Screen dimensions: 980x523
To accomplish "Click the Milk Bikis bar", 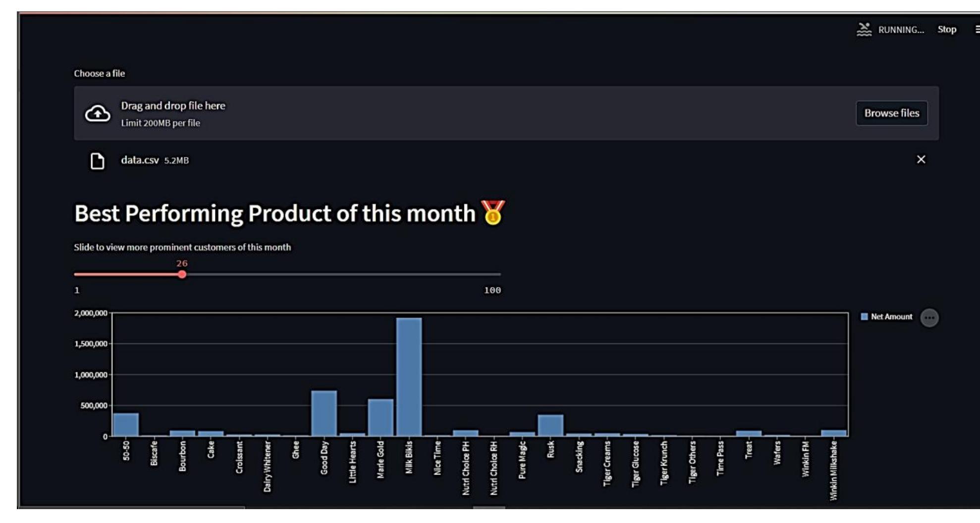I will point(409,376).
